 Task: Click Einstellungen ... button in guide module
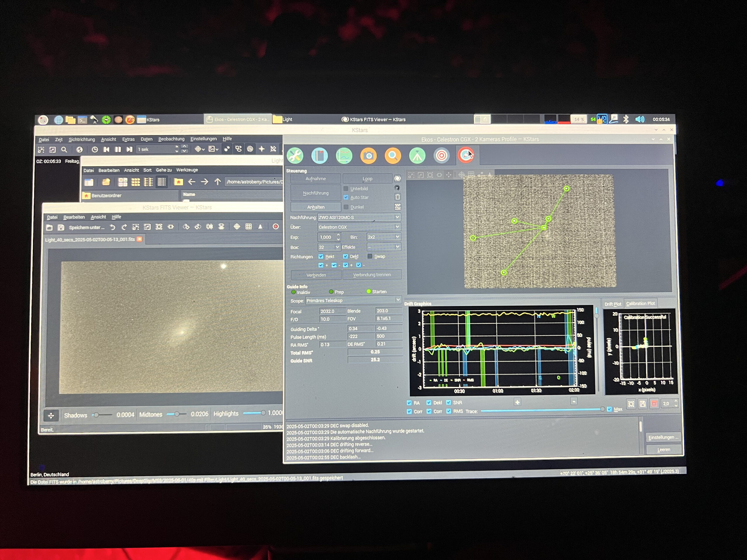pos(663,437)
